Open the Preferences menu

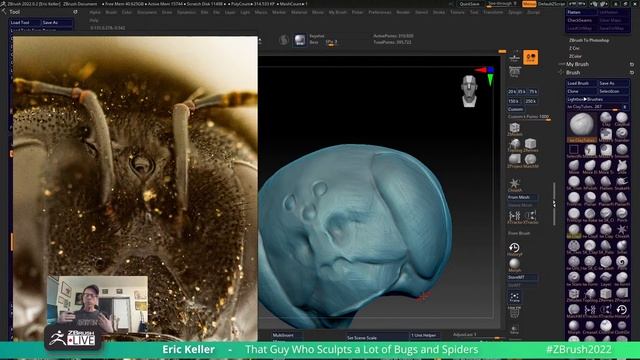380,12
